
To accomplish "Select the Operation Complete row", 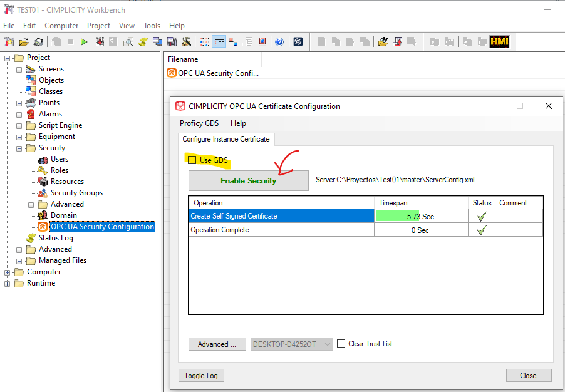I will (365, 230).
